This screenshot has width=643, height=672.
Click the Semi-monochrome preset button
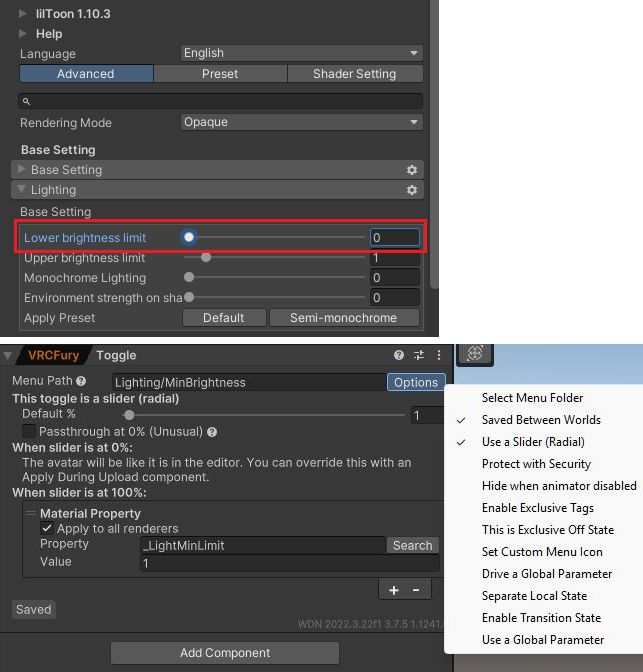(343, 318)
